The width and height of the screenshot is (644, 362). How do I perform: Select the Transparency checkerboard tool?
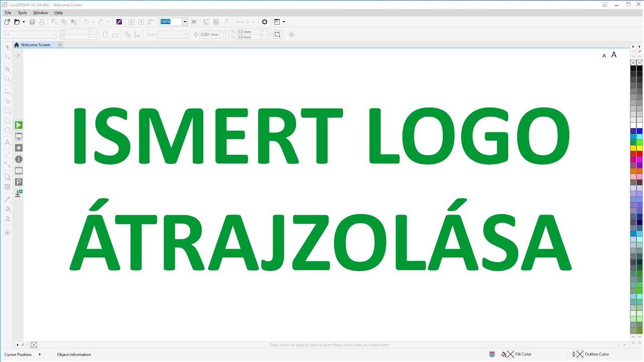tap(8, 187)
